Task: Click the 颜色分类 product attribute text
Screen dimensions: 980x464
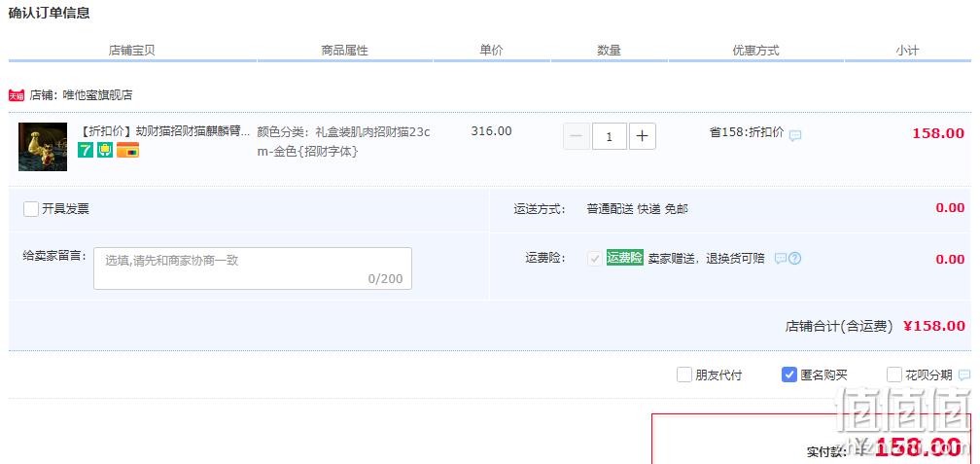Action: tap(344, 142)
